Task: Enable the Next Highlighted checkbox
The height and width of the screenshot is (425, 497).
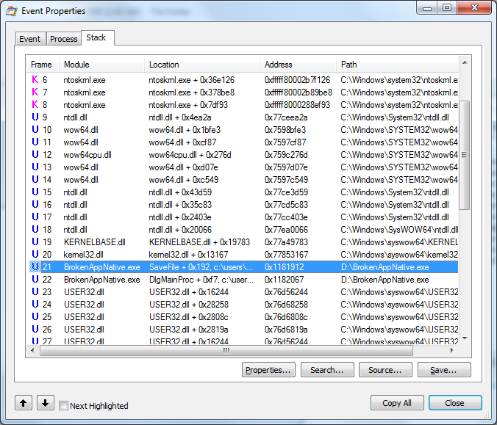Action: coord(63,406)
